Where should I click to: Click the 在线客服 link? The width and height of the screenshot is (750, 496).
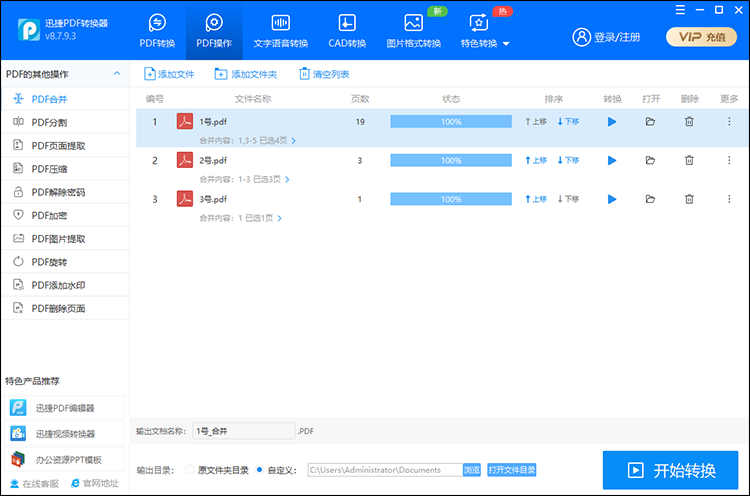click(34, 484)
